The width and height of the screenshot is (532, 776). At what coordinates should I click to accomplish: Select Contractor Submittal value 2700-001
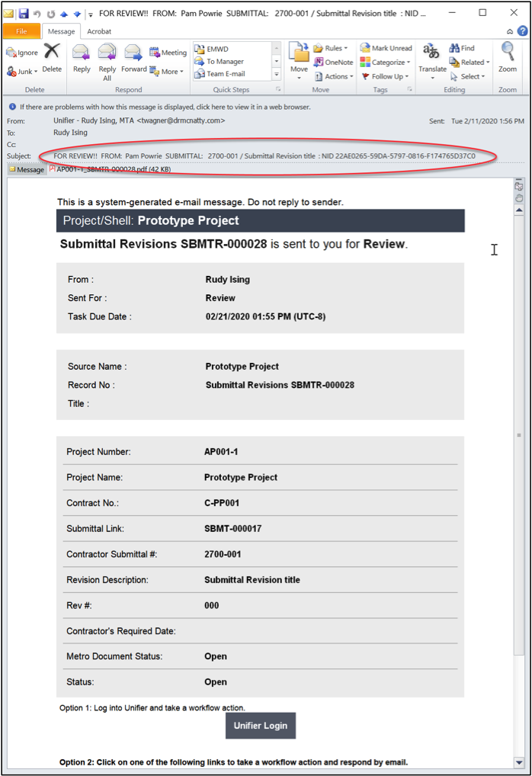(223, 554)
